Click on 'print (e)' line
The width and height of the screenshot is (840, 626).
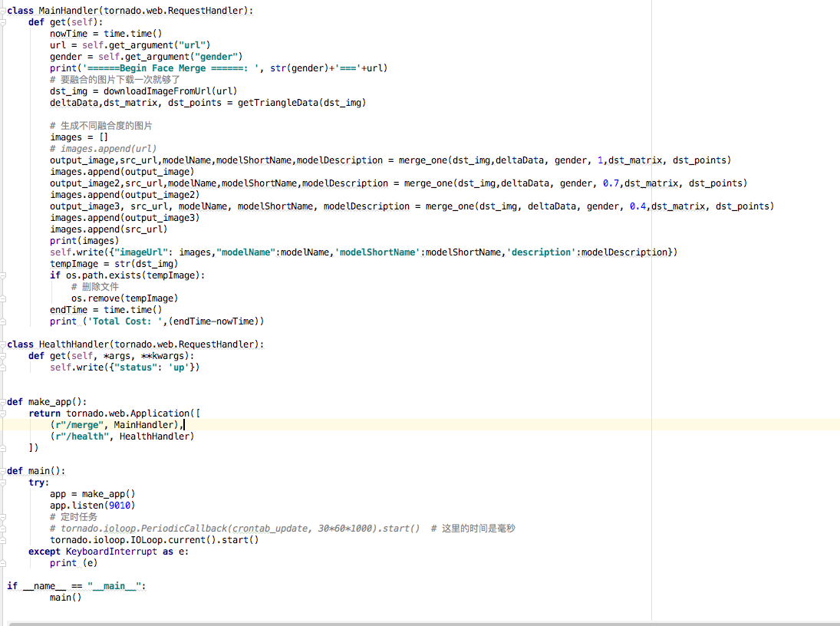tap(74, 563)
